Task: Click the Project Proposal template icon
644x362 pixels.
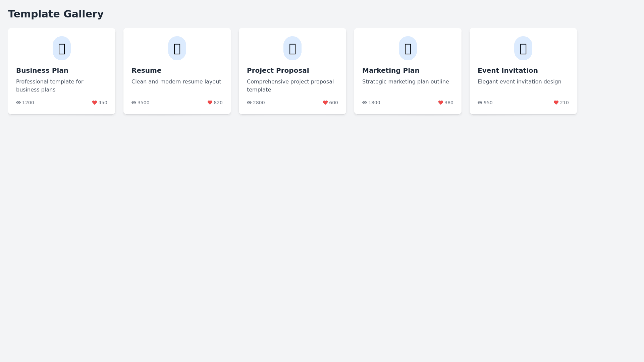Action: [x=292, y=48]
